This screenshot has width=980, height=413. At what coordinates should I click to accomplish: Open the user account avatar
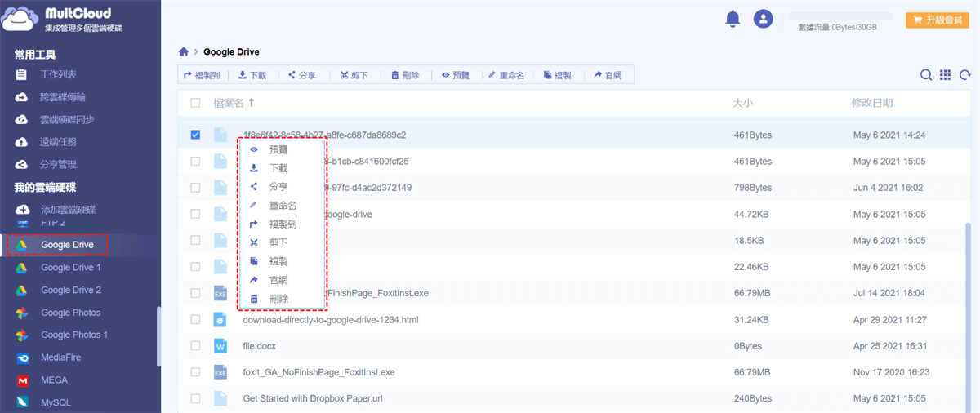click(763, 19)
